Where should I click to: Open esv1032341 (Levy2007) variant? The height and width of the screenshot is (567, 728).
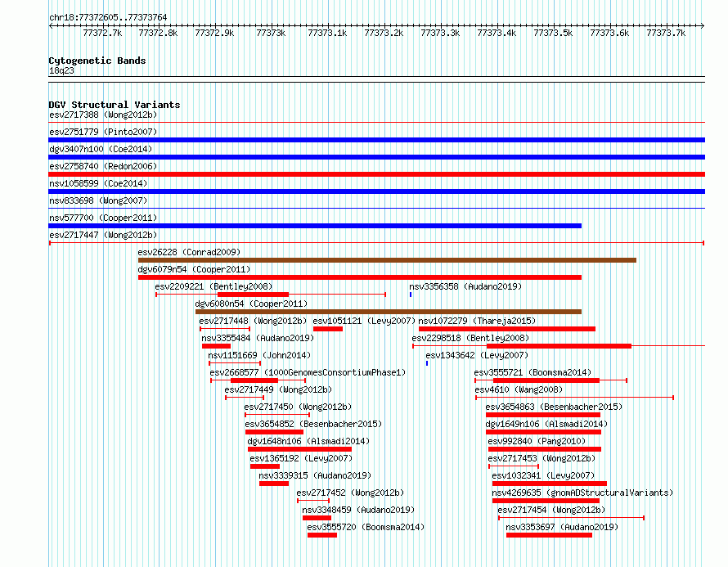543,475
